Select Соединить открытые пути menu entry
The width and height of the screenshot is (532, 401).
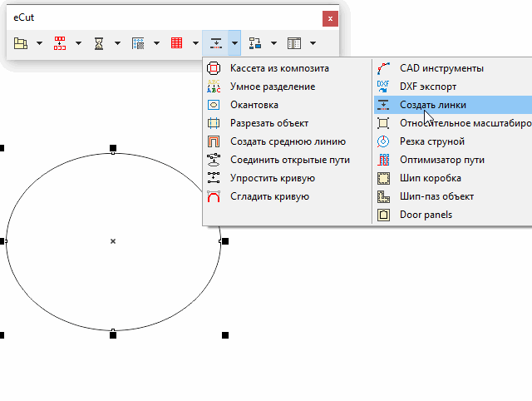(x=287, y=160)
